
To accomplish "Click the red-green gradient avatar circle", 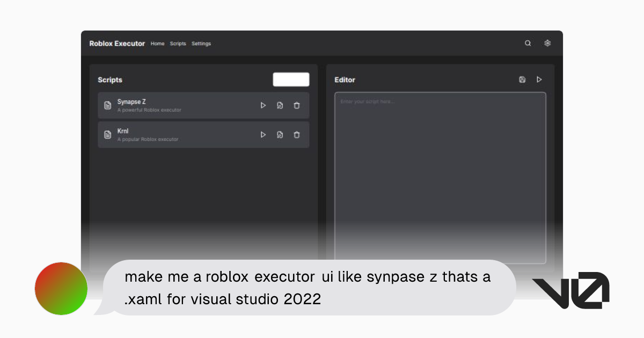I will tap(61, 289).
